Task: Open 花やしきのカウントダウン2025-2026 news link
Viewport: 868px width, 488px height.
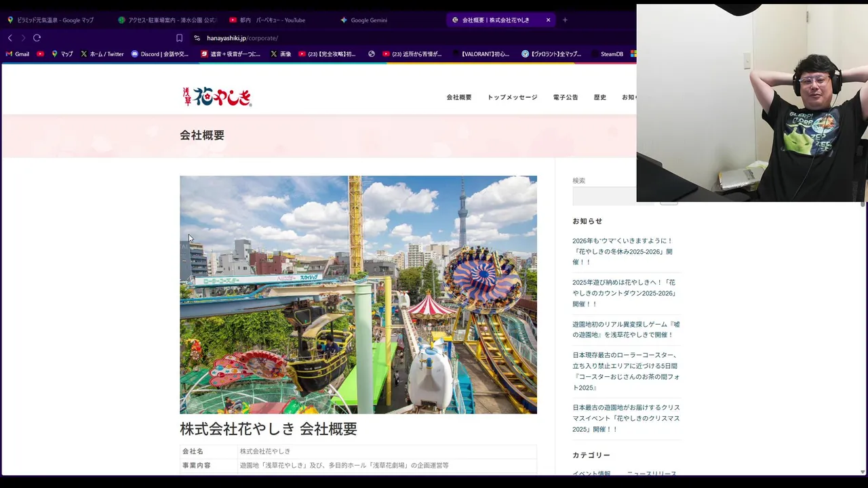Action: pos(625,293)
